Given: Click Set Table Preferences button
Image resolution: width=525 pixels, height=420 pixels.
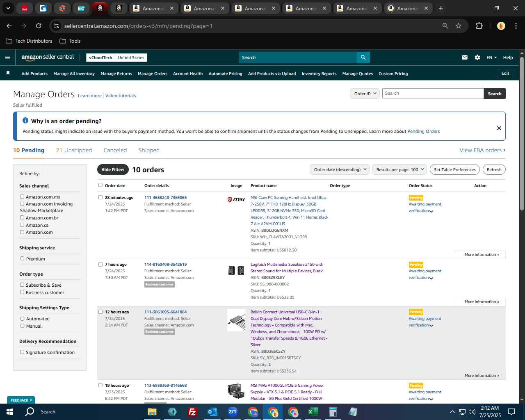Looking at the screenshot, I should point(455,169).
